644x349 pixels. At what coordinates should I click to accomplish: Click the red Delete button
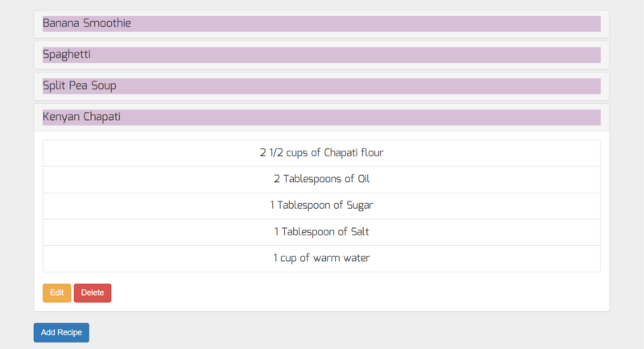click(93, 293)
